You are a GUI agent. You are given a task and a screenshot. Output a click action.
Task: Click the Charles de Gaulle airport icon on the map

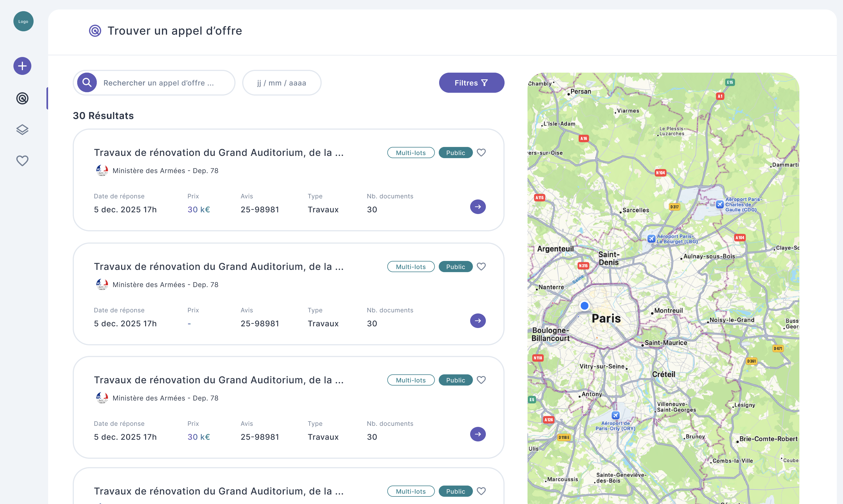click(720, 204)
